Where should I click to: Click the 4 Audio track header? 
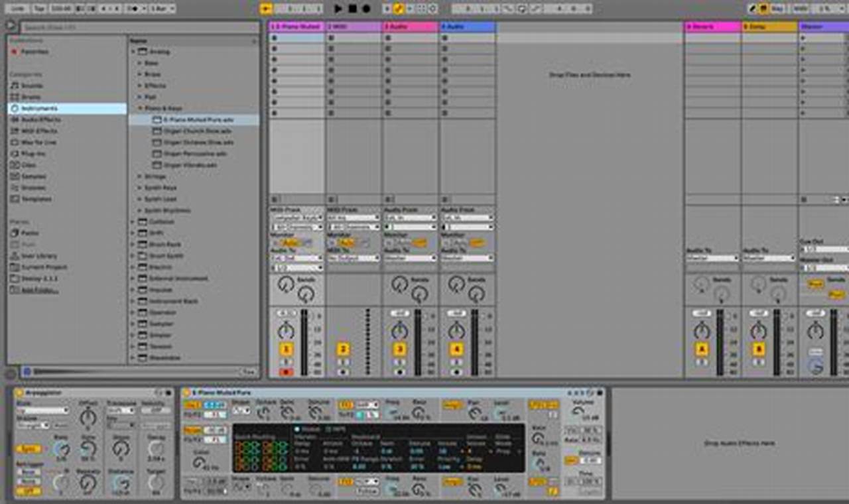point(468,27)
